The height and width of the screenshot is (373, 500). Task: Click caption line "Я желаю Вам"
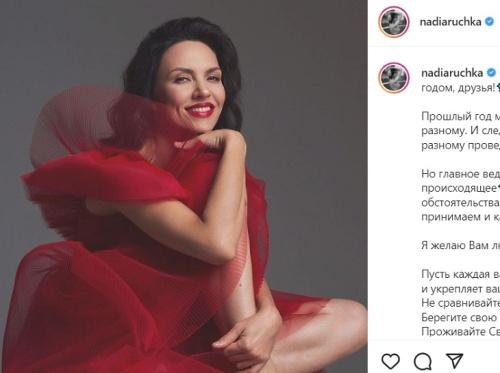(461, 245)
